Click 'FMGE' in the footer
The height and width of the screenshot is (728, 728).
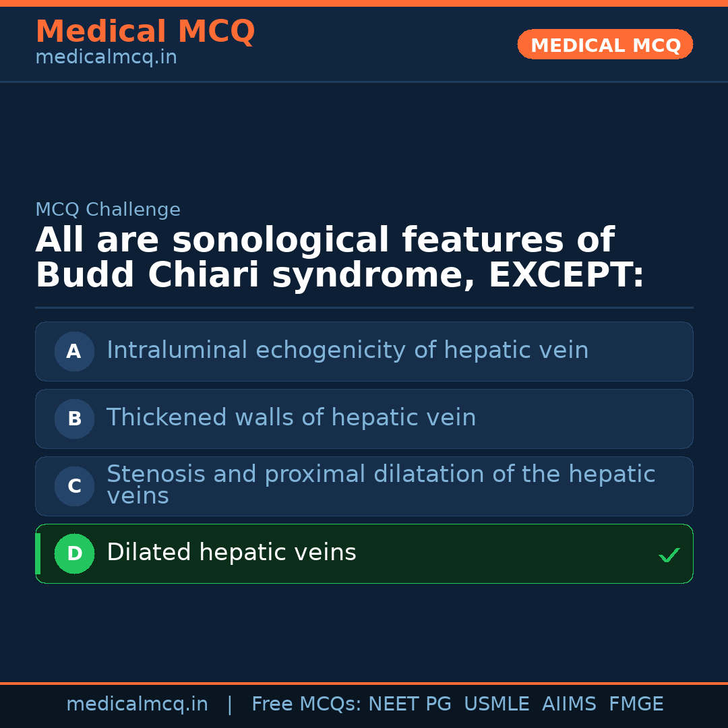[636, 704]
